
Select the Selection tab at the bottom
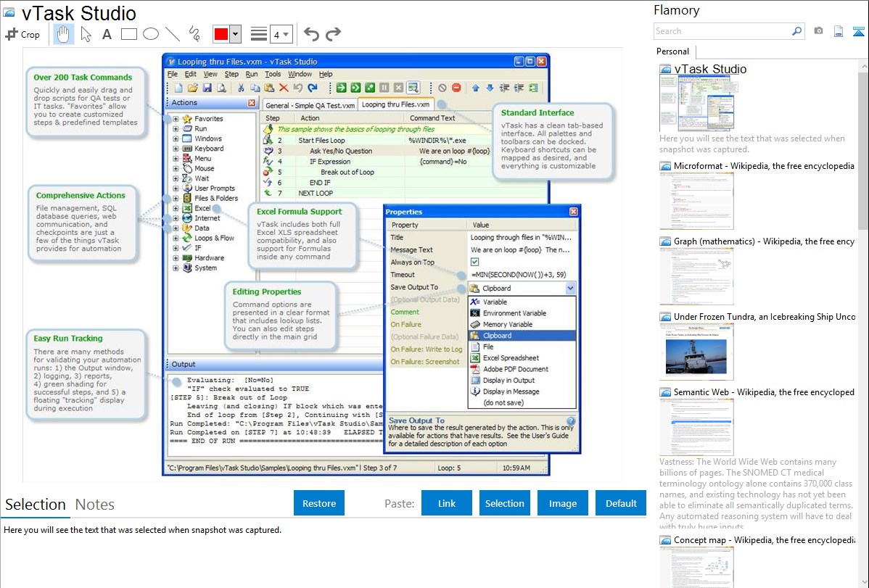click(x=36, y=505)
